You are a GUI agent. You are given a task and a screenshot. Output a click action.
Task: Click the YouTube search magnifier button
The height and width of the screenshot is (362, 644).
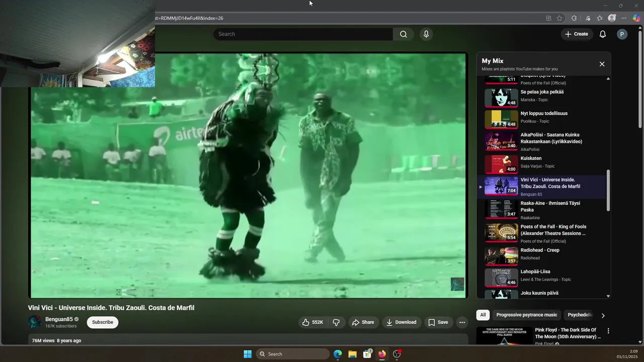(x=404, y=34)
